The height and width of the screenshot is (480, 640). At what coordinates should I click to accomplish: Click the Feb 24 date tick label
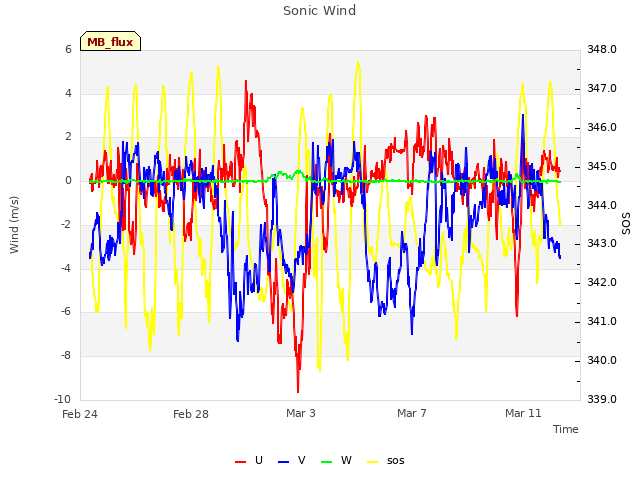click(80, 414)
